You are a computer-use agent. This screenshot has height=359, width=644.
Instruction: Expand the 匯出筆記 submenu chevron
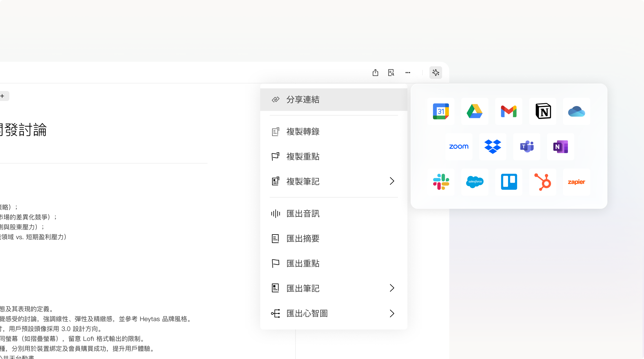[x=392, y=288]
